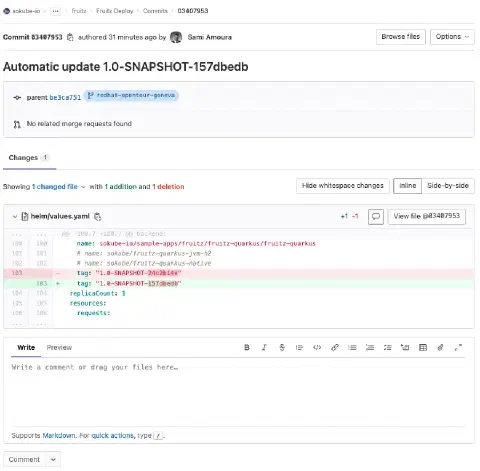Click the deleted tag line 103
The height and width of the screenshot is (471, 480).
click(x=239, y=273)
